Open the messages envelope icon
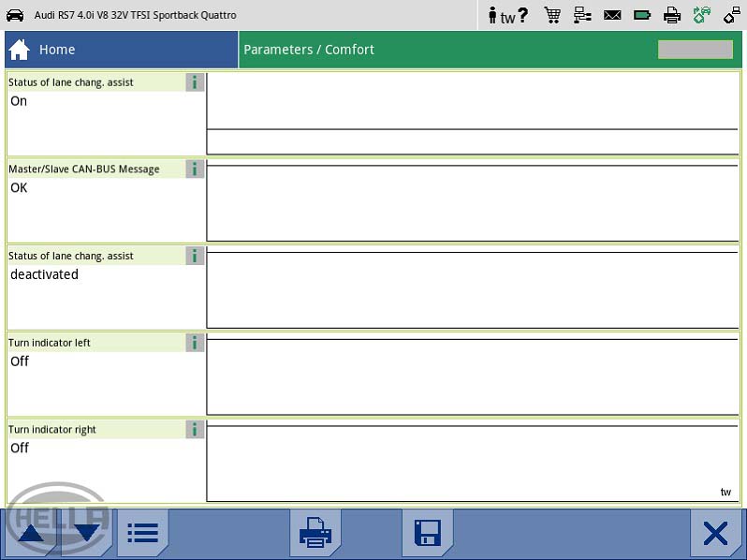 click(612, 15)
